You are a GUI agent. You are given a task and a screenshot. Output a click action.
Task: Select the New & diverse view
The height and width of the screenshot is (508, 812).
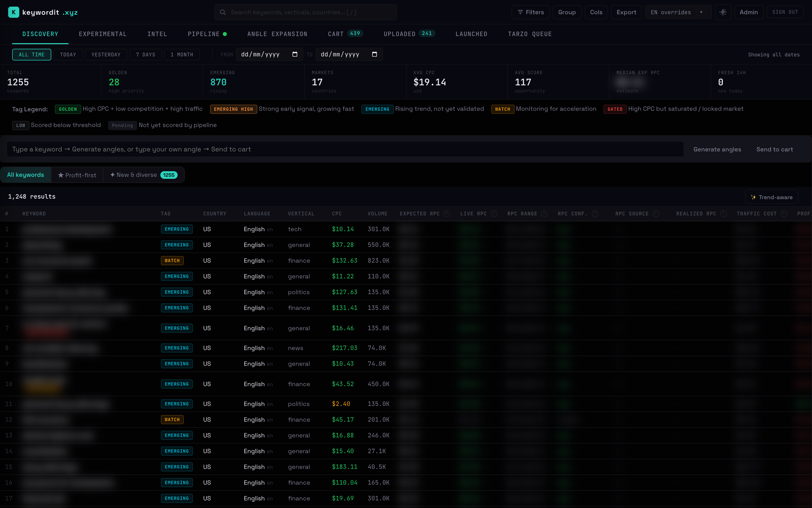(x=144, y=175)
